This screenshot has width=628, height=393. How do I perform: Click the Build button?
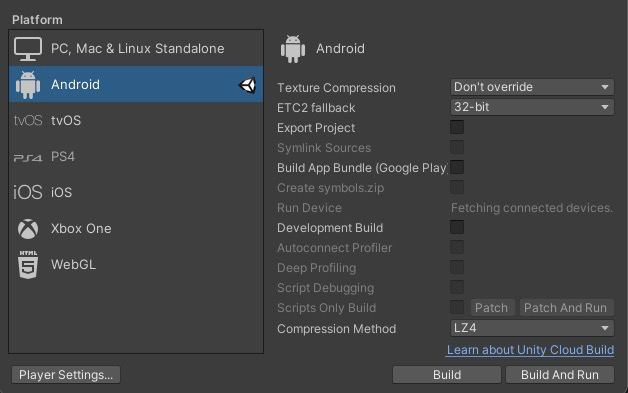447,375
